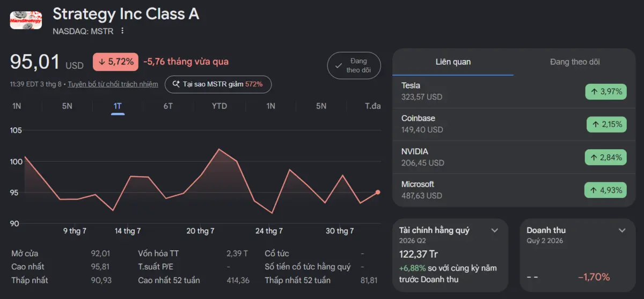Click 'Số tiền cổ tức hằng quý' label

pos(308,267)
